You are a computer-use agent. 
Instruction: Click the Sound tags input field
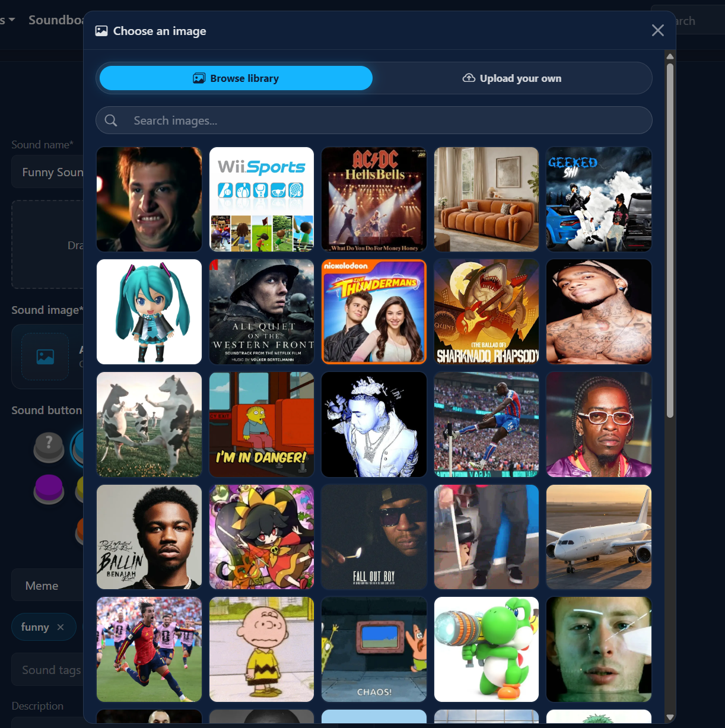[x=47, y=670]
